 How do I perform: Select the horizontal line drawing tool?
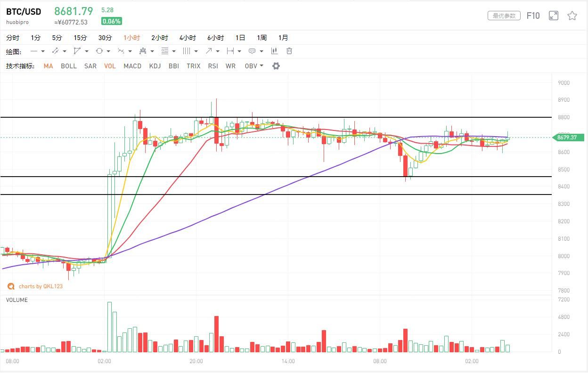tap(34, 51)
